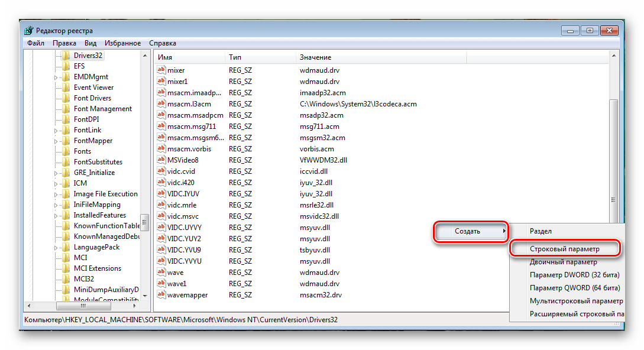
Task: Expand the EMDMgmt tree node
Action: click(56, 77)
